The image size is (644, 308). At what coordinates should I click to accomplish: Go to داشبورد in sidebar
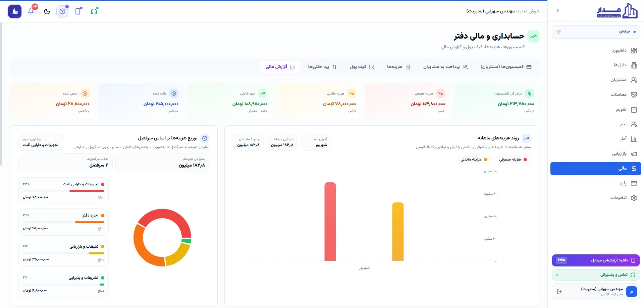pyautogui.click(x=596, y=51)
